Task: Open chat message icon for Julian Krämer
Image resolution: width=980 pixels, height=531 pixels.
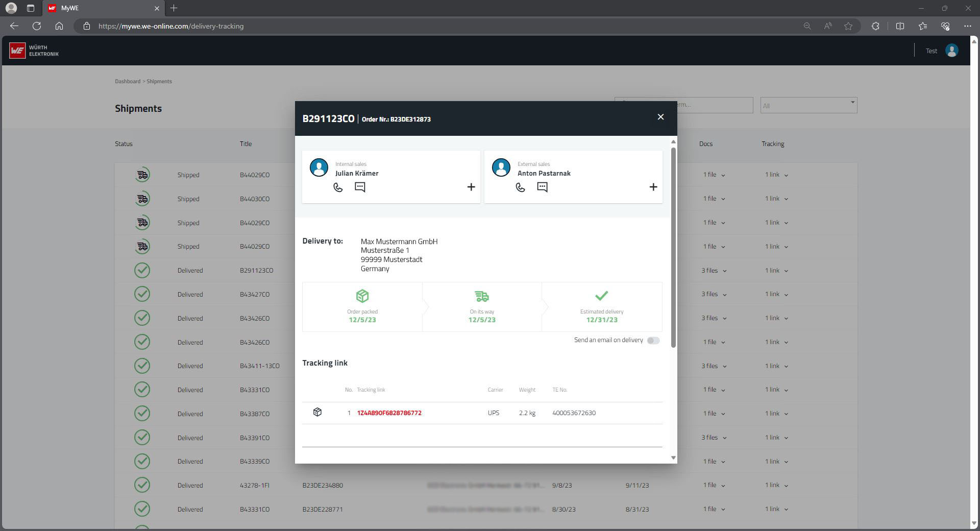Action: click(360, 187)
